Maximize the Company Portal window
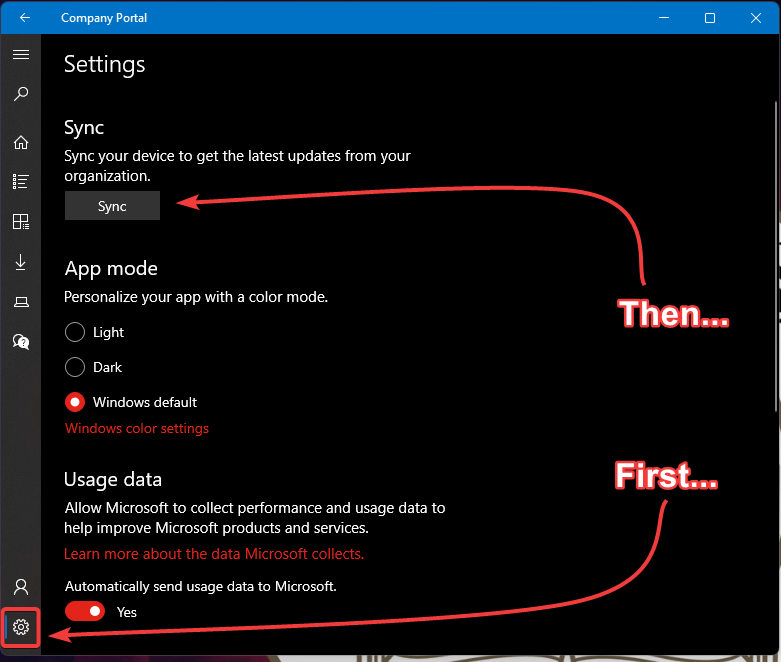The width and height of the screenshot is (781, 662). [x=710, y=18]
